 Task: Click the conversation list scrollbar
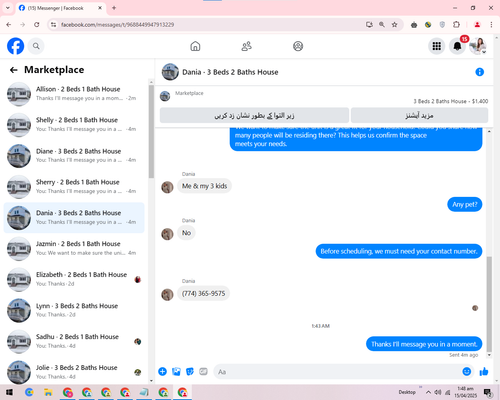[x=151, y=132]
